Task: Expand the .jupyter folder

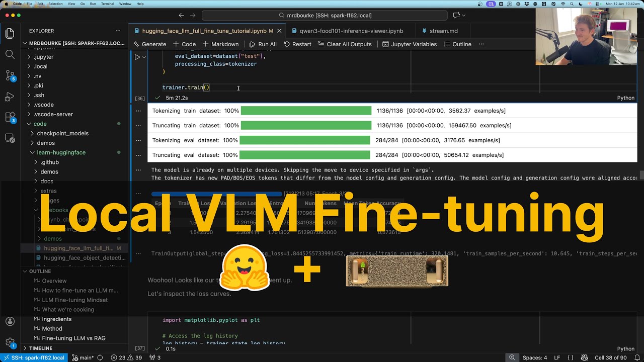Action: click(x=29, y=57)
